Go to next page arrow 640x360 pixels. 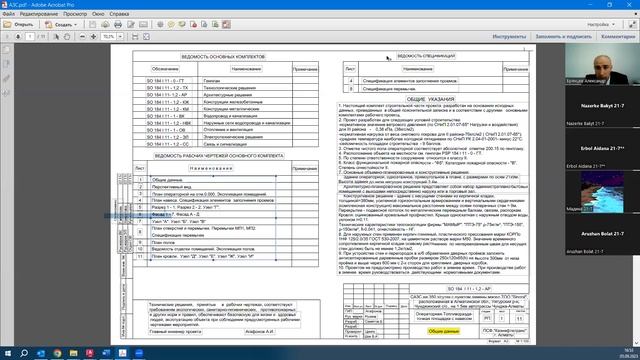tap(18, 37)
